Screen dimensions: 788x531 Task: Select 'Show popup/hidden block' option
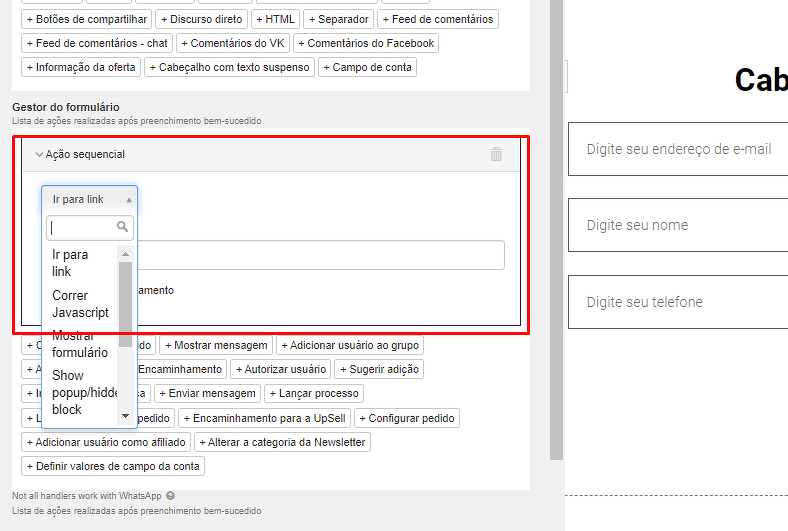(x=80, y=392)
